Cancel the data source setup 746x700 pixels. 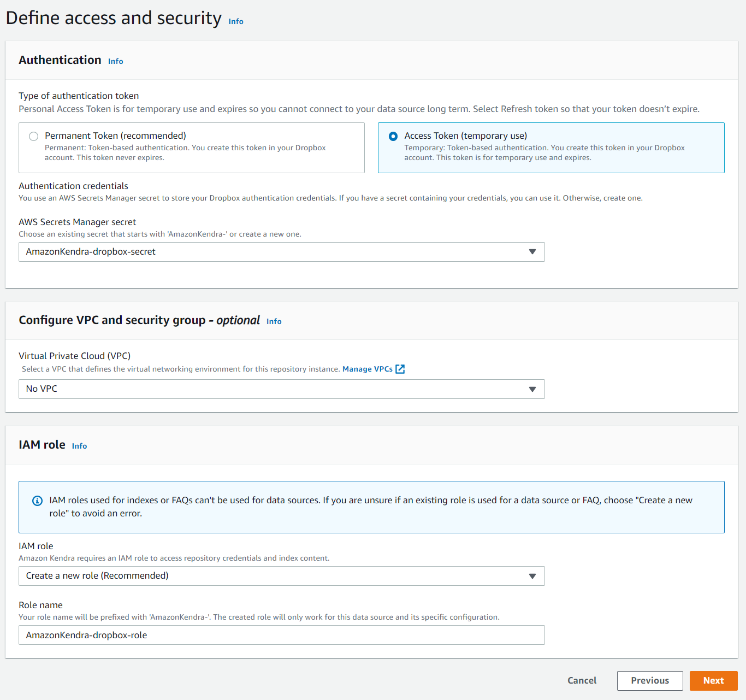pyautogui.click(x=582, y=681)
